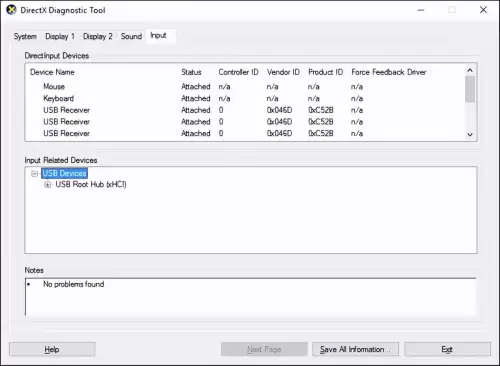
Task: Click the Exit button
Action: pyautogui.click(x=447, y=349)
